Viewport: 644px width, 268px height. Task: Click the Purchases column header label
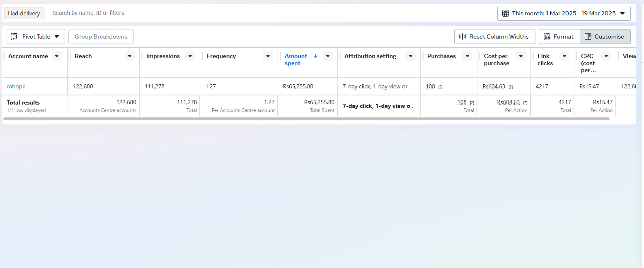pos(441,56)
